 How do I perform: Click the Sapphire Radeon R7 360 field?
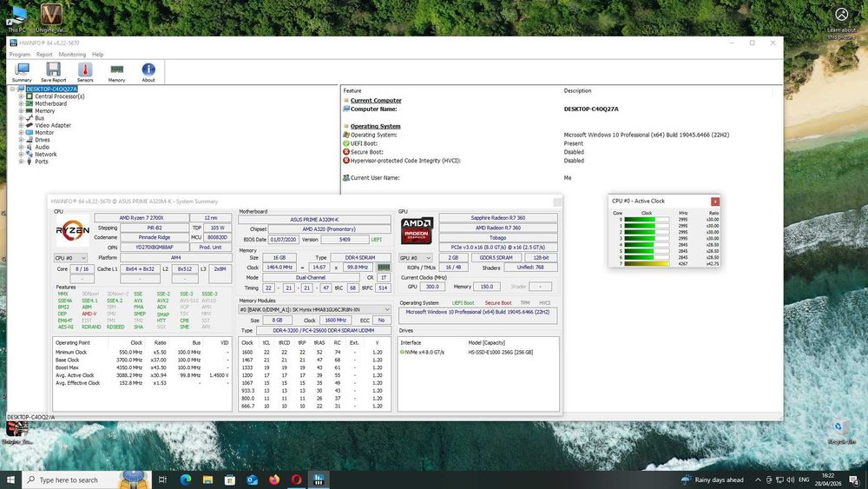click(x=498, y=218)
